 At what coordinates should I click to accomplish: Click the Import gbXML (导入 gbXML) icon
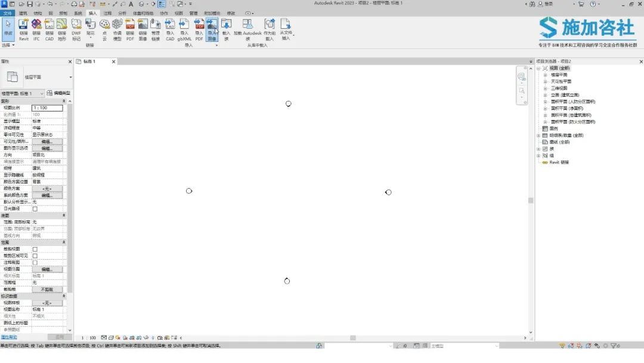tap(184, 30)
